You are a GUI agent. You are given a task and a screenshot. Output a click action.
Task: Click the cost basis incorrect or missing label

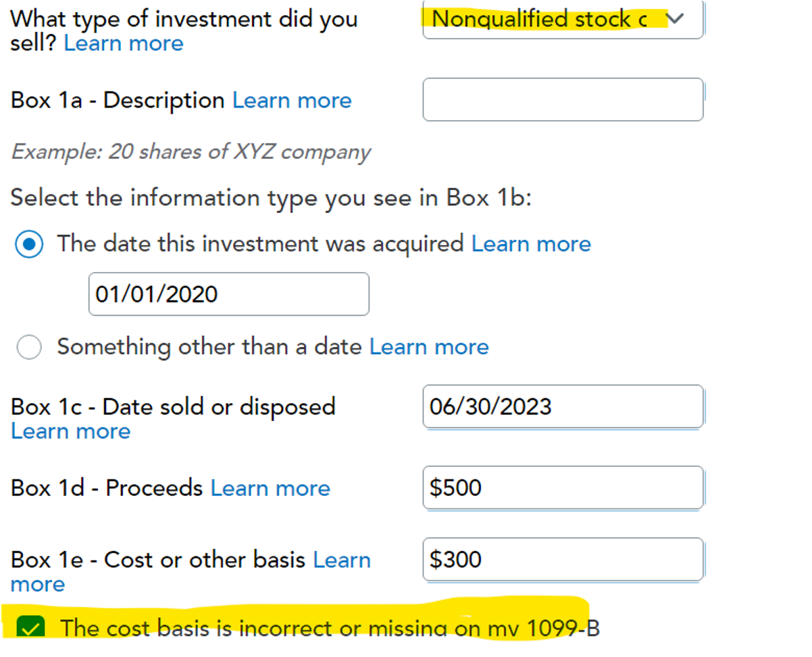330,629
